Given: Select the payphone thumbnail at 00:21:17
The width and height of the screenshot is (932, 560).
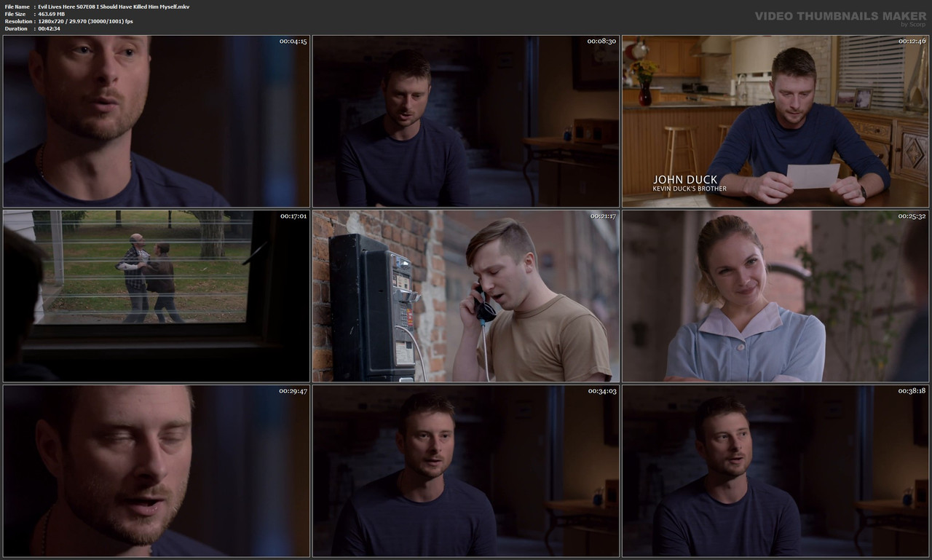Looking at the screenshot, I should [x=466, y=296].
